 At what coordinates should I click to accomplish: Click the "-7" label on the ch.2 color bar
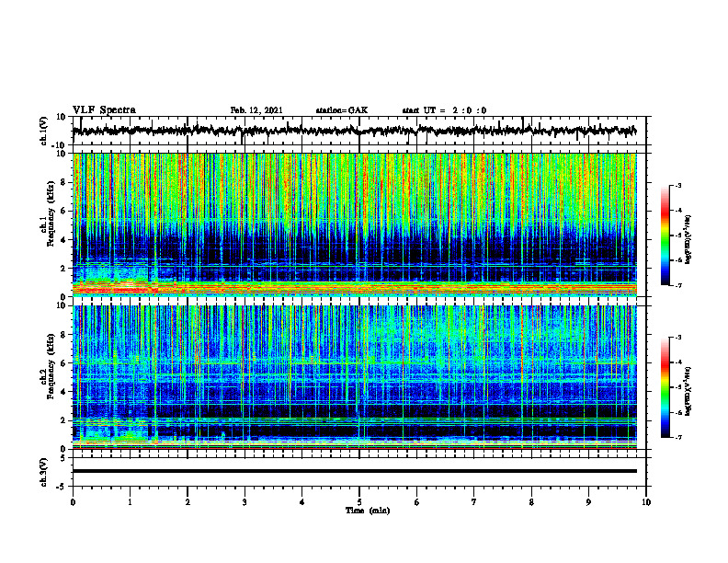tap(678, 438)
